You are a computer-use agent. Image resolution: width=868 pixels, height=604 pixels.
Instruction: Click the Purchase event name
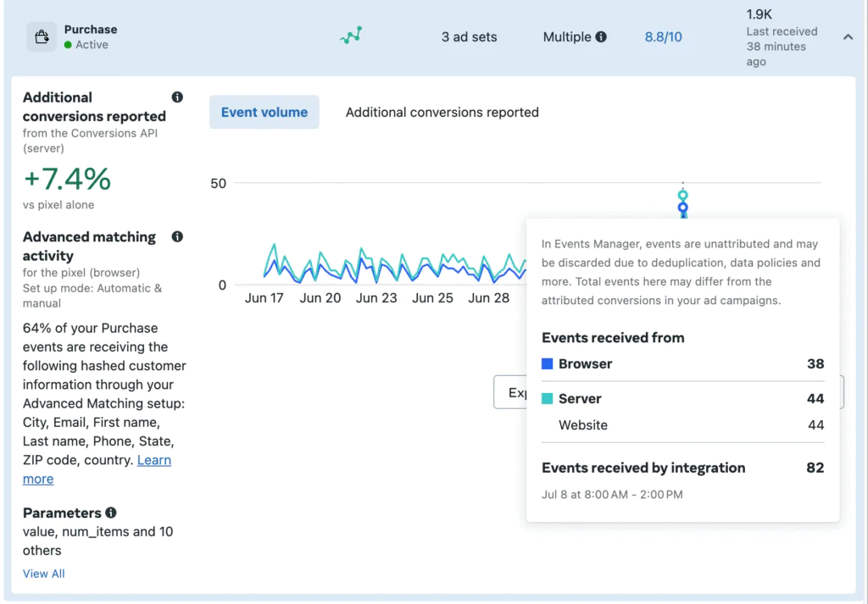tap(91, 30)
